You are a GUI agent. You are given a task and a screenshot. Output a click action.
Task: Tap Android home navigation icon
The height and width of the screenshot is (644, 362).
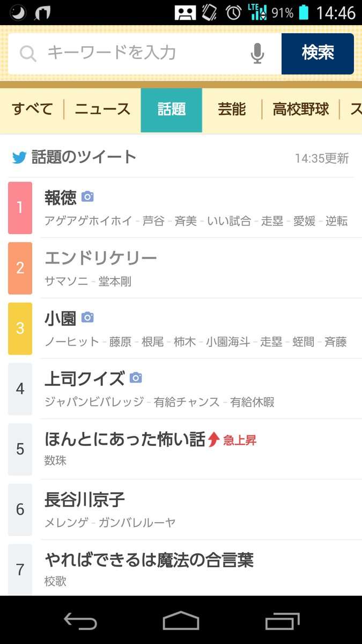coord(181,621)
